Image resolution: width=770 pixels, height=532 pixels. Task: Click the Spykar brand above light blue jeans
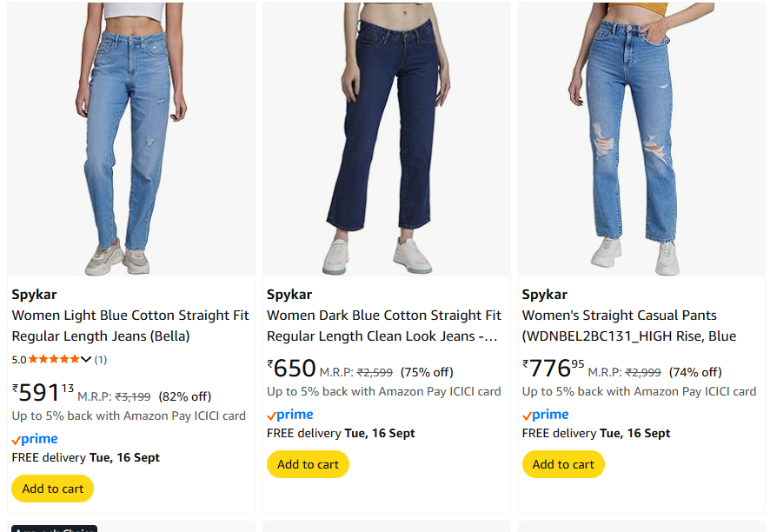[x=34, y=294]
